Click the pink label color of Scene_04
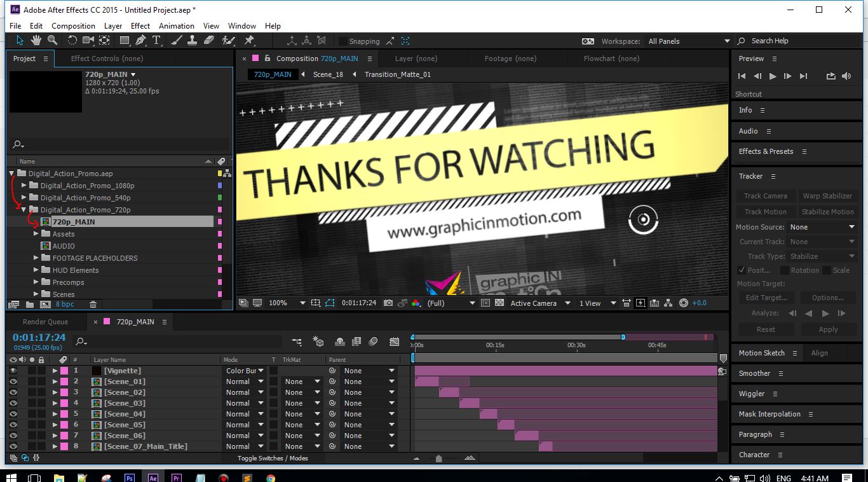Image resolution: width=868 pixels, height=482 pixels. [x=64, y=414]
